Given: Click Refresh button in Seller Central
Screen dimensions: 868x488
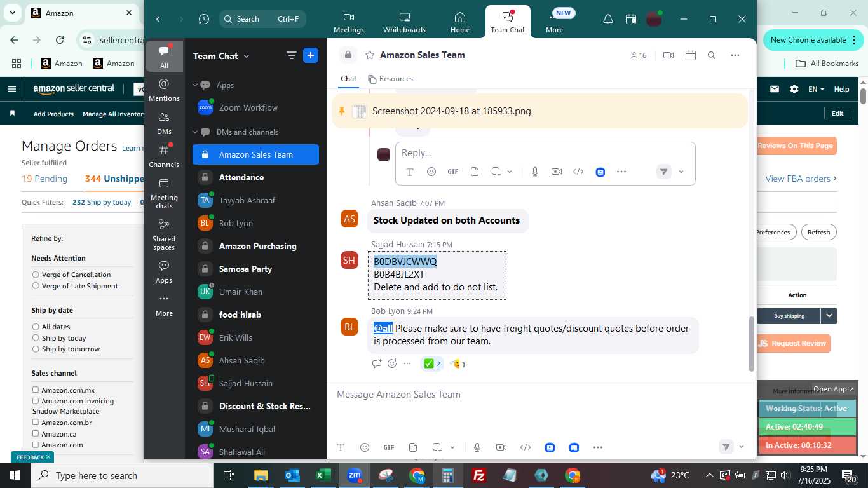Looking at the screenshot, I should tap(818, 232).
